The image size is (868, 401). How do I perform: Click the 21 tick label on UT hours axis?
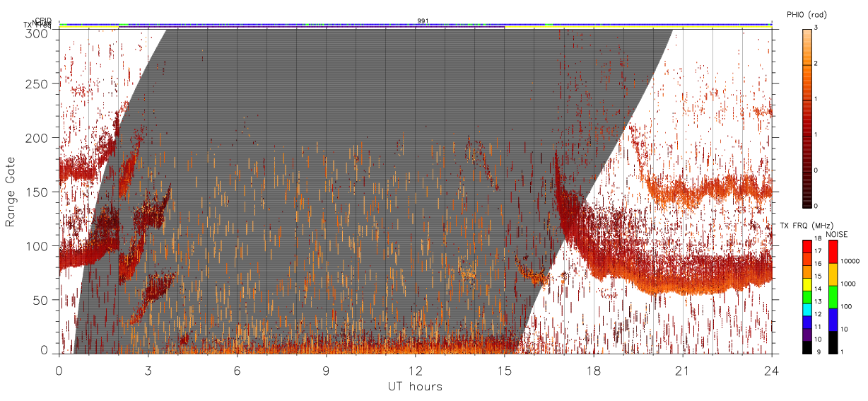point(683,371)
